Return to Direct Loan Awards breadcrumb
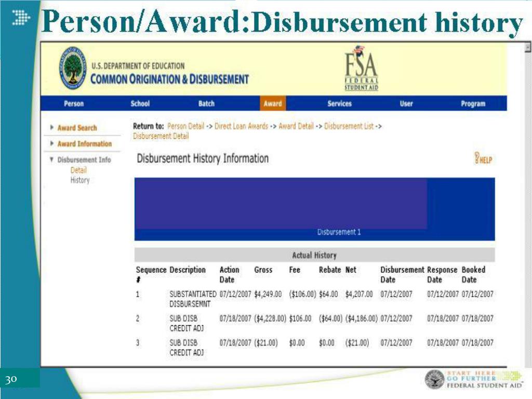 [x=241, y=126]
